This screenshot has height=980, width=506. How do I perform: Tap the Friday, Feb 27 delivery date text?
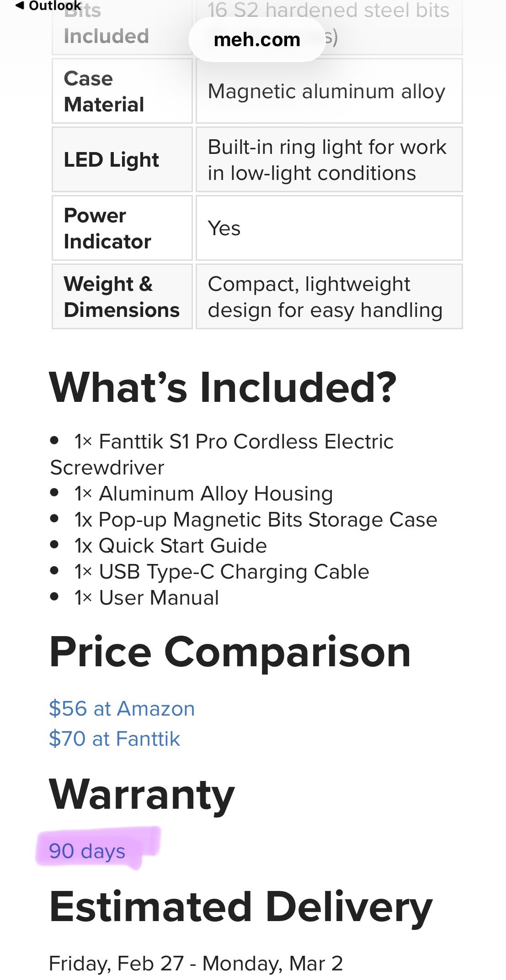[x=116, y=964]
